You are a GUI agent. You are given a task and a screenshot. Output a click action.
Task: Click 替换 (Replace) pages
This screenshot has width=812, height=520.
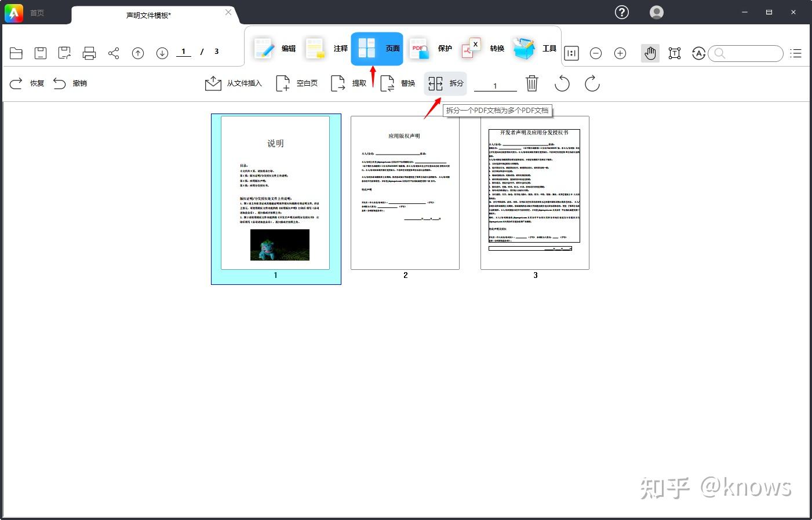(398, 83)
